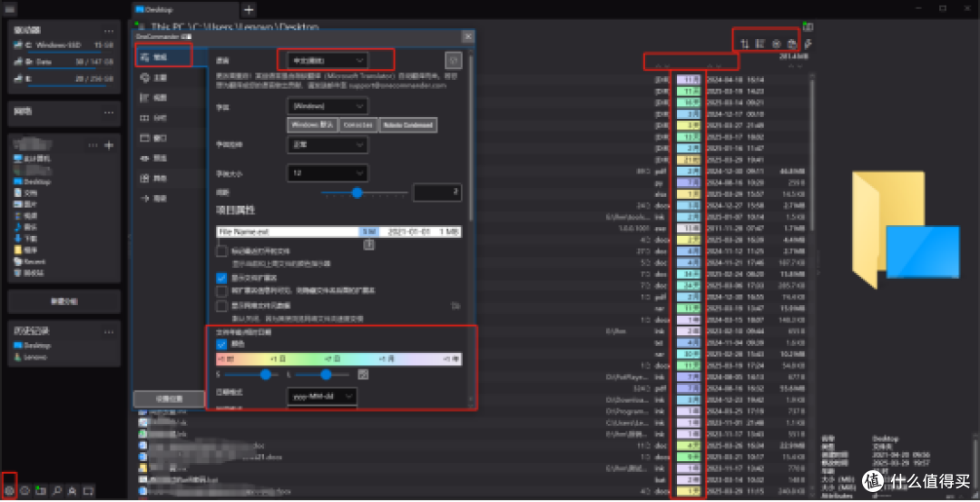Click the Windows default font button
This screenshot has height=502, width=980.
pos(312,125)
